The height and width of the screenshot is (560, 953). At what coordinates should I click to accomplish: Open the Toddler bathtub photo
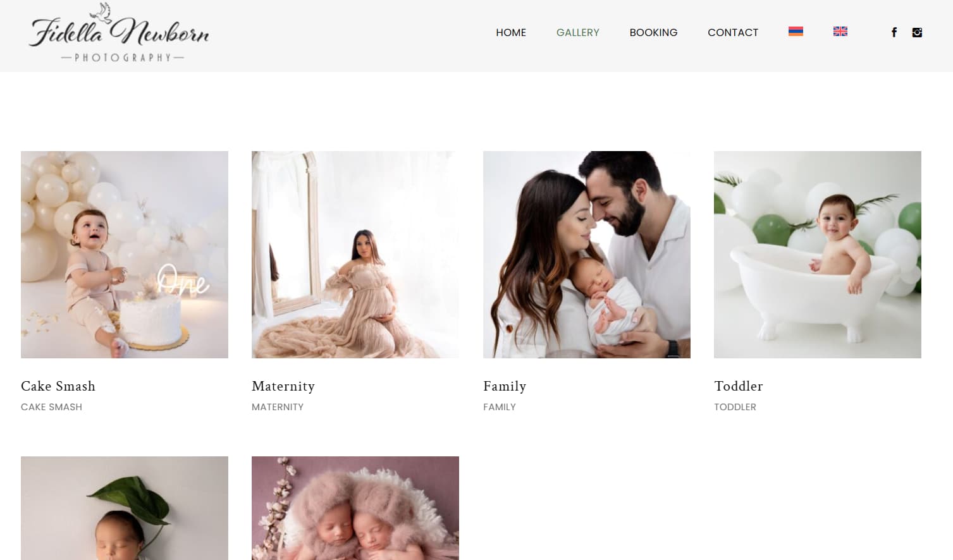(817, 254)
